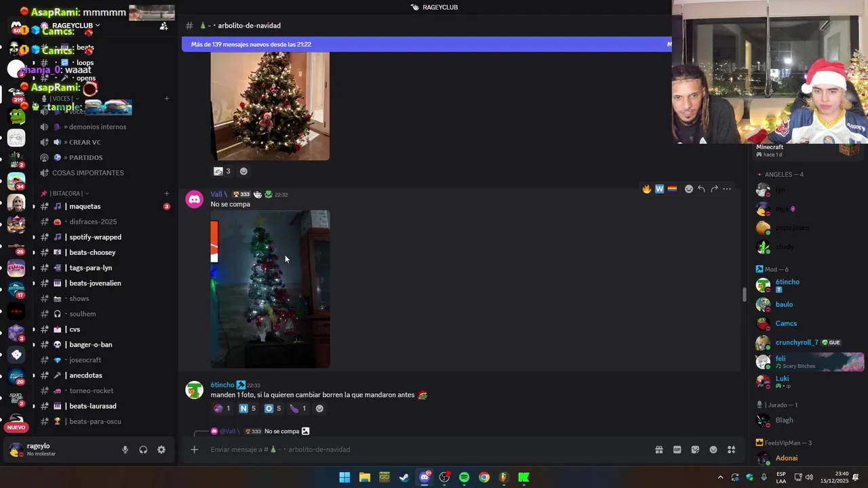
Task: Open sticker picker in message bar
Action: point(695,449)
